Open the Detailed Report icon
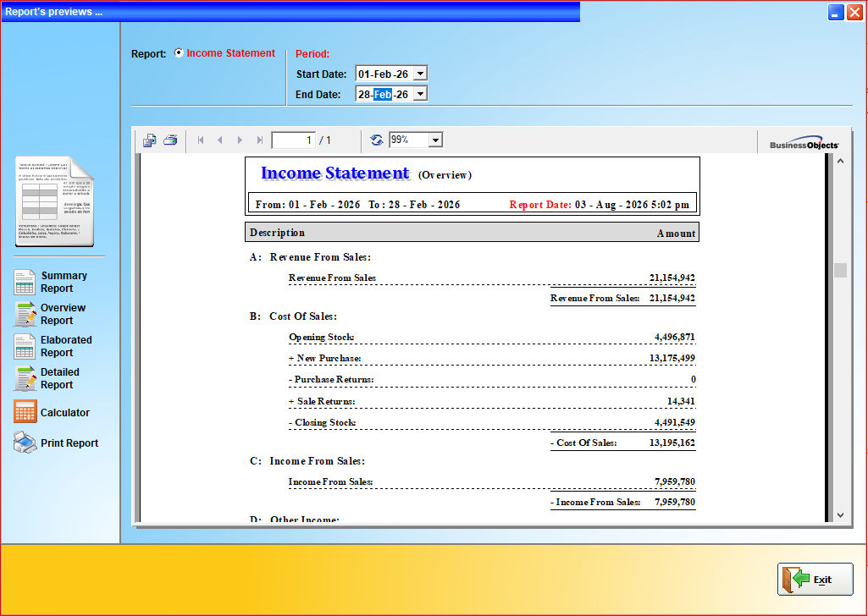Image resolution: width=868 pixels, height=616 pixels. (25, 378)
